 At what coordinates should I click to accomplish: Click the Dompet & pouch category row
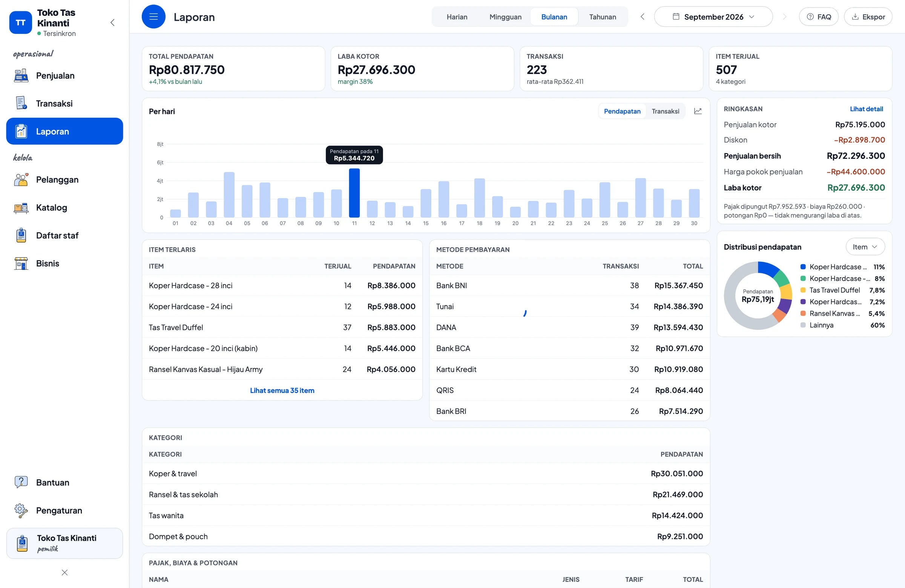coord(425,536)
